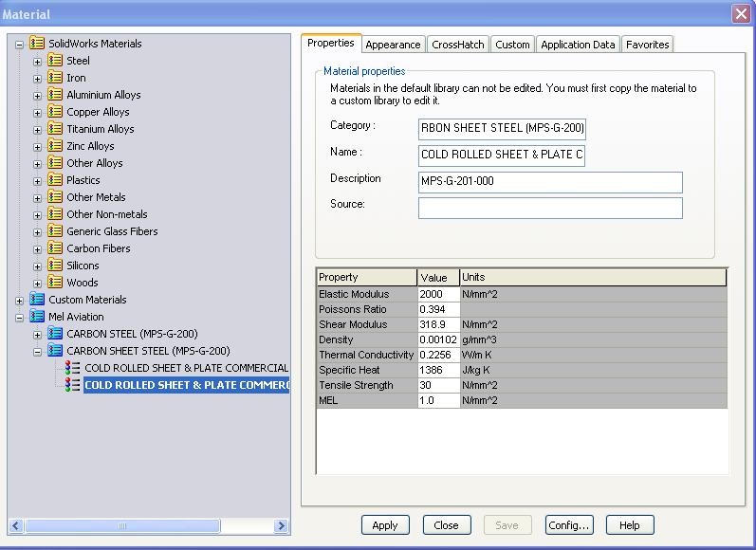Open the Config... dialog
Image resolution: width=756 pixels, height=550 pixels.
[x=569, y=525]
